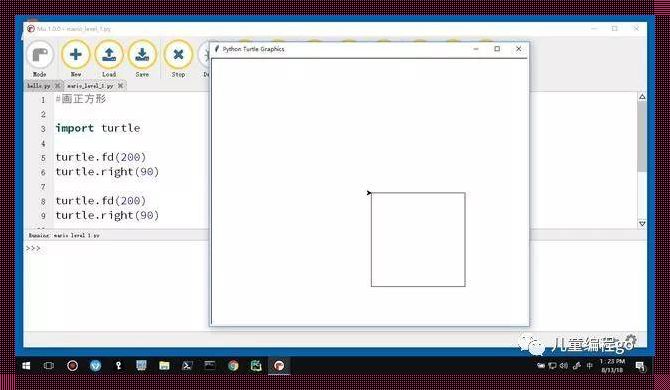Switch to the hello.py tab
This screenshot has width=670, height=390.
click(x=38, y=86)
